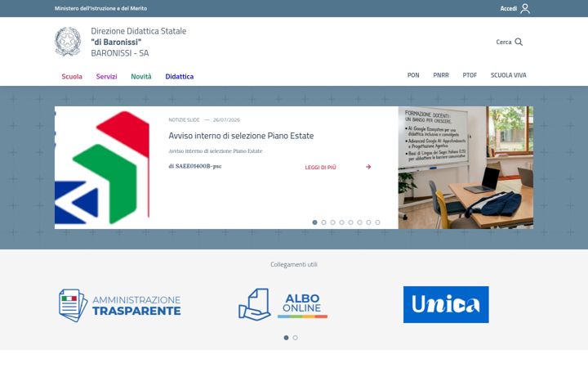Click the Direzione Didattica Statale di Baronissi title
Viewport: 588px width, 368px height.
click(x=138, y=42)
